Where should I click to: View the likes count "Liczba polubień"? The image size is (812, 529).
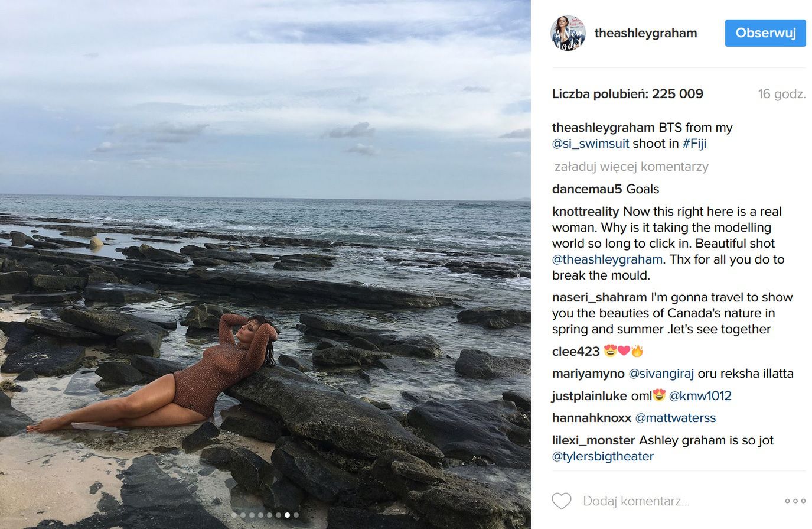click(627, 94)
